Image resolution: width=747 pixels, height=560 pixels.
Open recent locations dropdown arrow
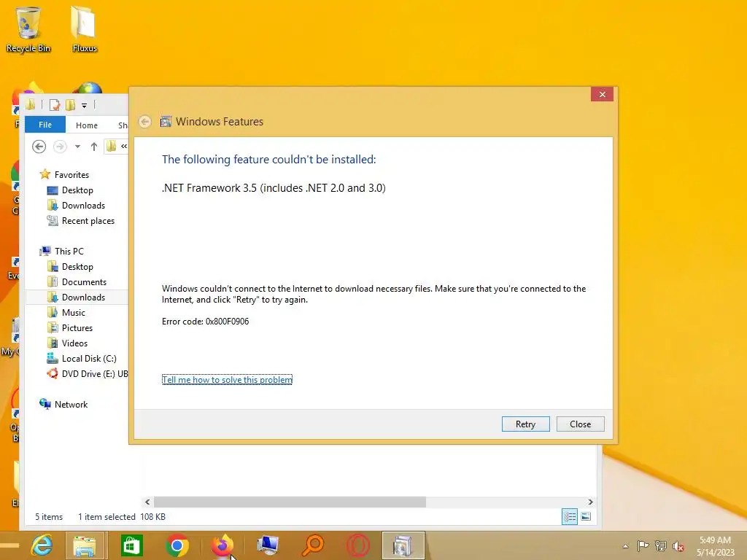(77, 147)
